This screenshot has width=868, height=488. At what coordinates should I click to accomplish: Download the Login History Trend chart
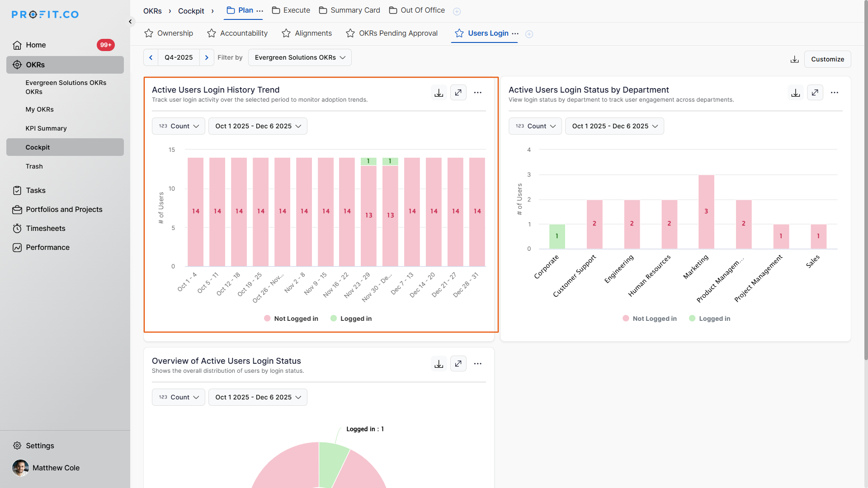point(439,93)
